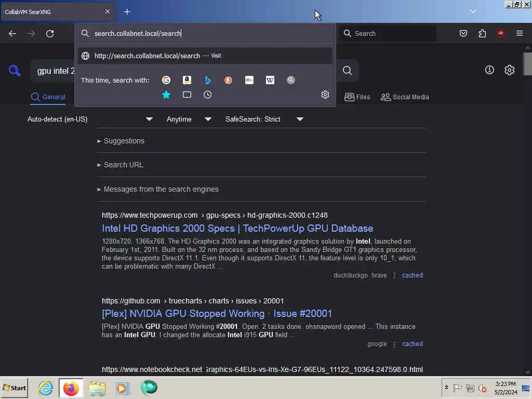Click the page vertical scrollbar thumb
This screenshot has height=399, width=532.
[527, 63]
